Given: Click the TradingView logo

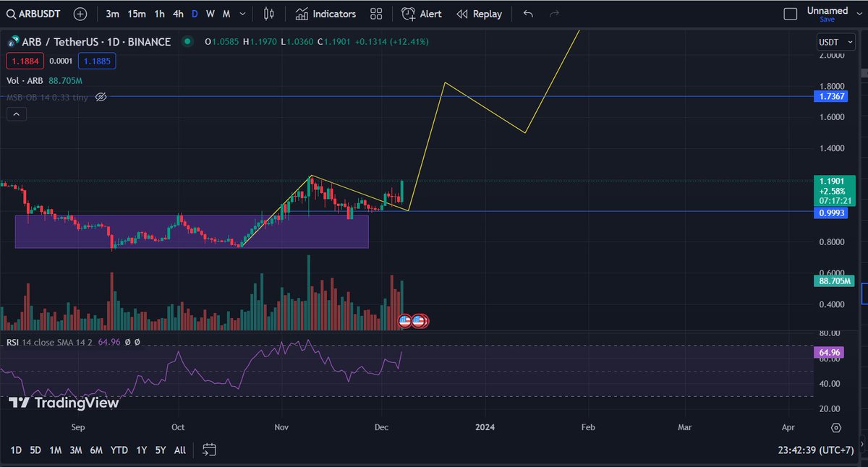Looking at the screenshot, I should pos(64,402).
